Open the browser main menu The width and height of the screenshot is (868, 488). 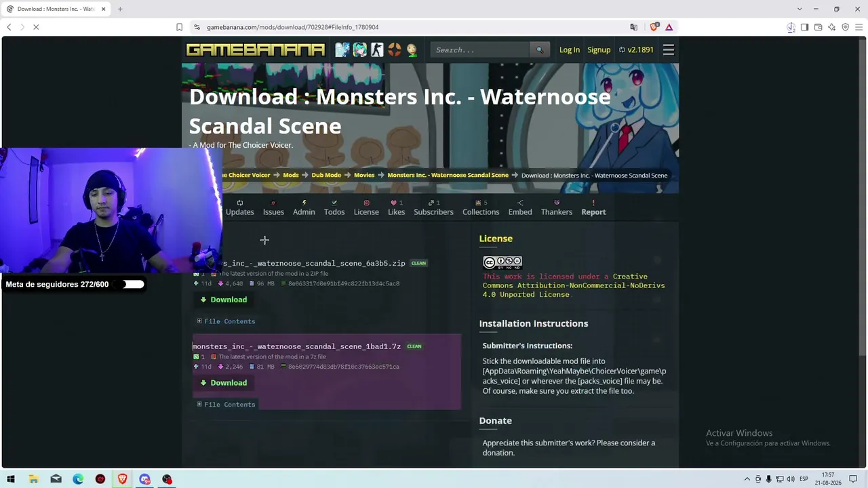(859, 27)
